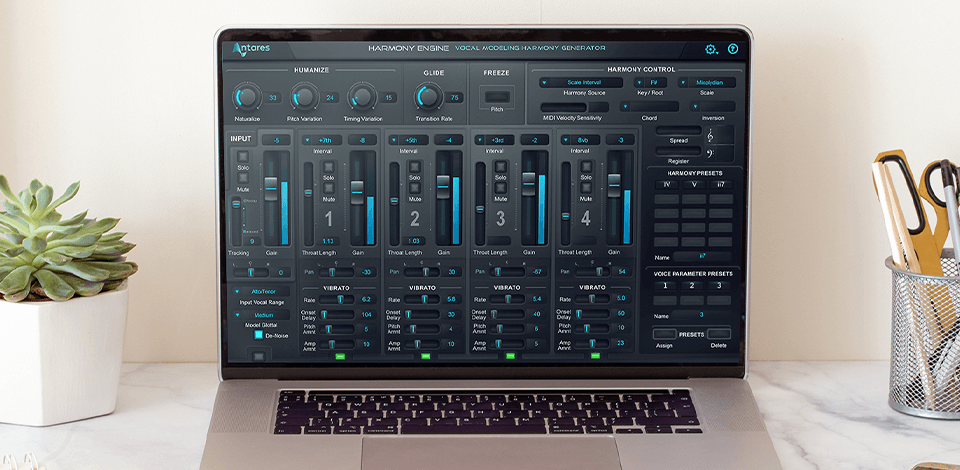This screenshot has height=470, width=960.
Task: Click voice 3 vibrato Rate slider
Action: tap(507, 299)
